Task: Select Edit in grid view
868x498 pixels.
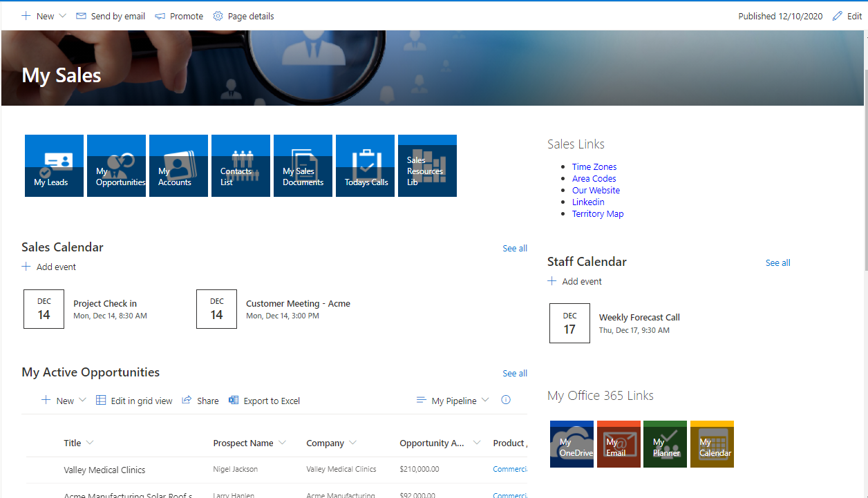Action: pyautogui.click(x=134, y=400)
